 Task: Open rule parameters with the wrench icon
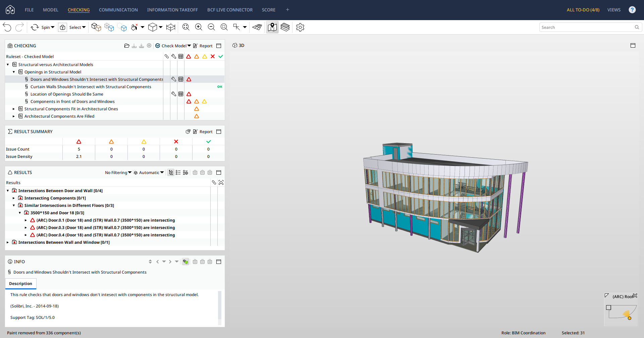(x=174, y=79)
